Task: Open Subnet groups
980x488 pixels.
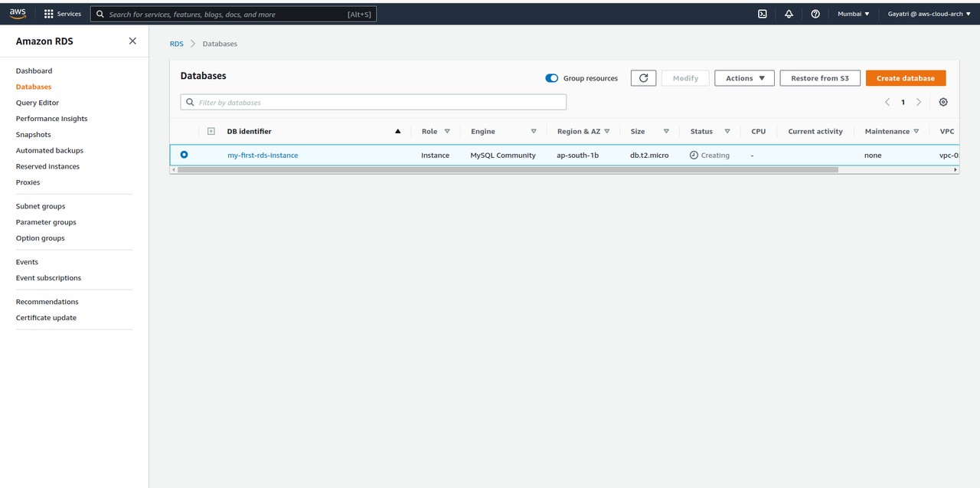Action: [x=41, y=206]
